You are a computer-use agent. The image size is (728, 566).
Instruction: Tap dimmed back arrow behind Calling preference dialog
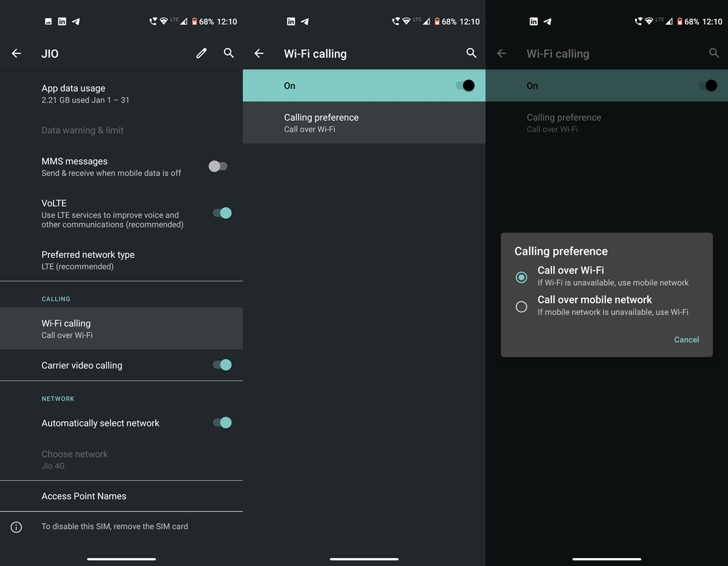(x=502, y=53)
